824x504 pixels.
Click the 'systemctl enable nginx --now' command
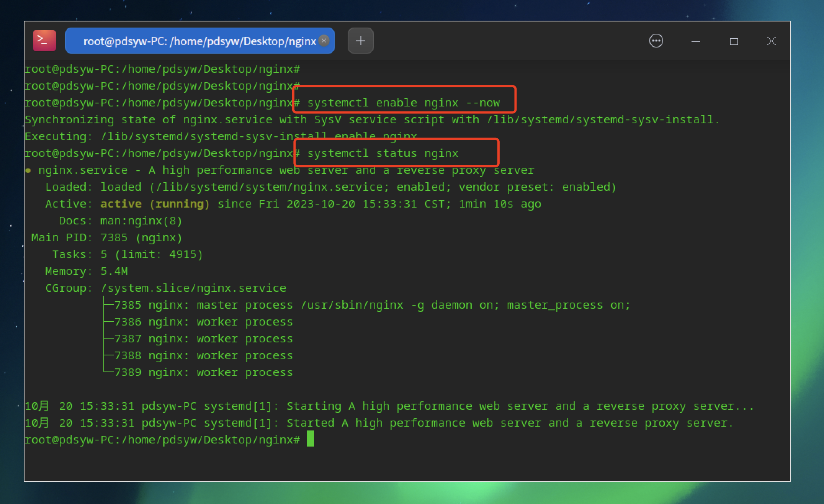404,103
